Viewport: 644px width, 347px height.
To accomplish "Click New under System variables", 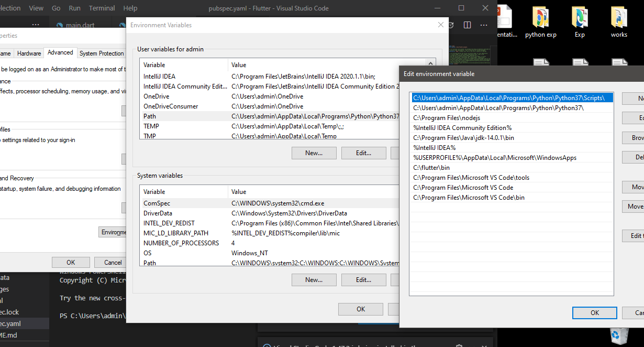I will pos(314,280).
